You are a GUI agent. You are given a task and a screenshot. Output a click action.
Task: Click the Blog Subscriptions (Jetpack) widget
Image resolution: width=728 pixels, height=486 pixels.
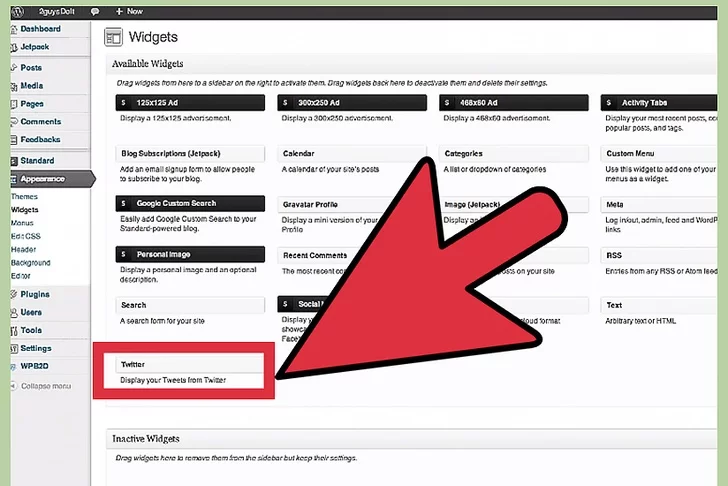tap(189, 154)
